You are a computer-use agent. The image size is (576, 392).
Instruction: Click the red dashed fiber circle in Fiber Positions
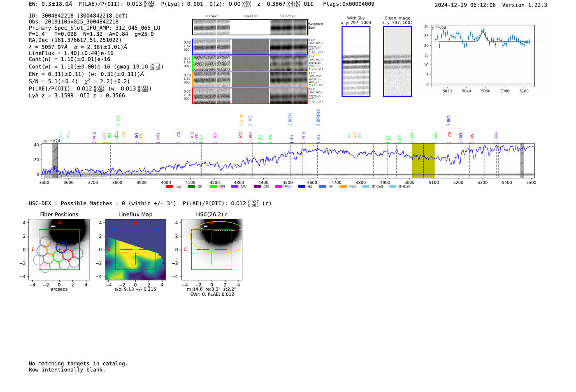pyautogui.click(x=68, y=255)
